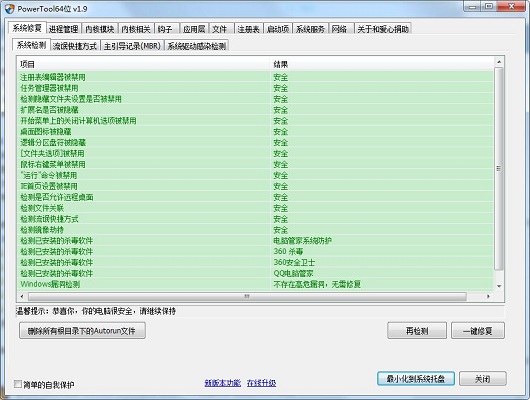
Task: Click the 再检测 button
Action: click(x=417, y=331)
